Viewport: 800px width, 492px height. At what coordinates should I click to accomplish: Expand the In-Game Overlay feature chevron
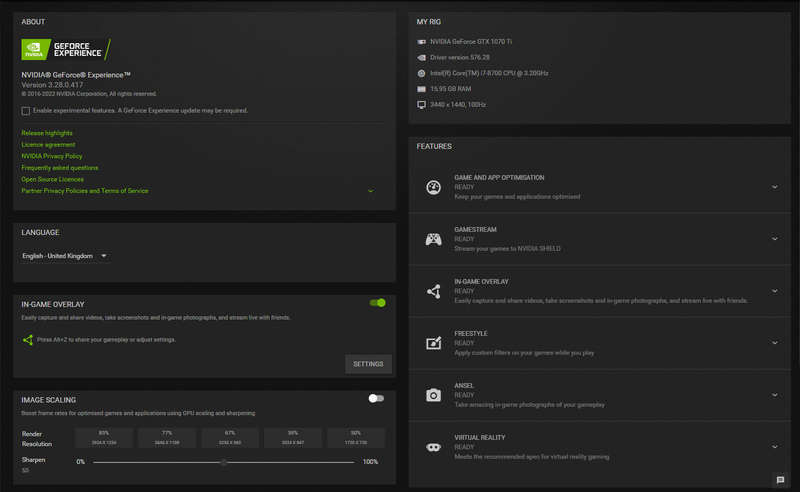[x=774, y=291]
